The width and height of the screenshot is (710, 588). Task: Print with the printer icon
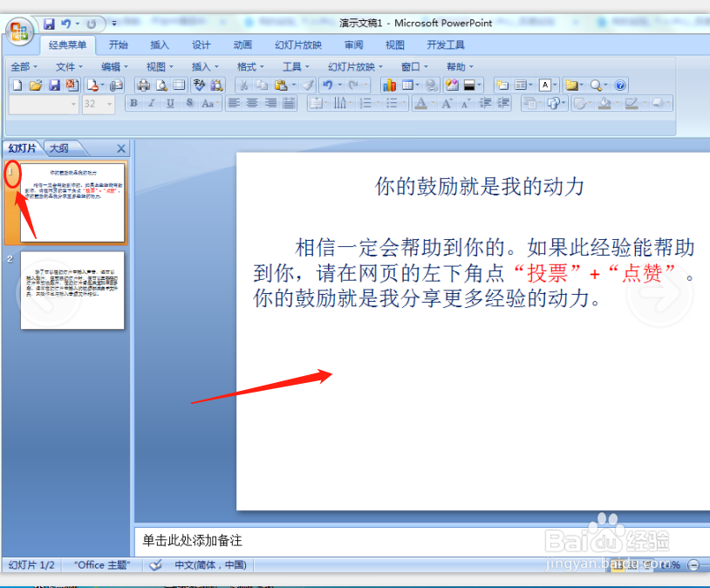click(144, 85)
